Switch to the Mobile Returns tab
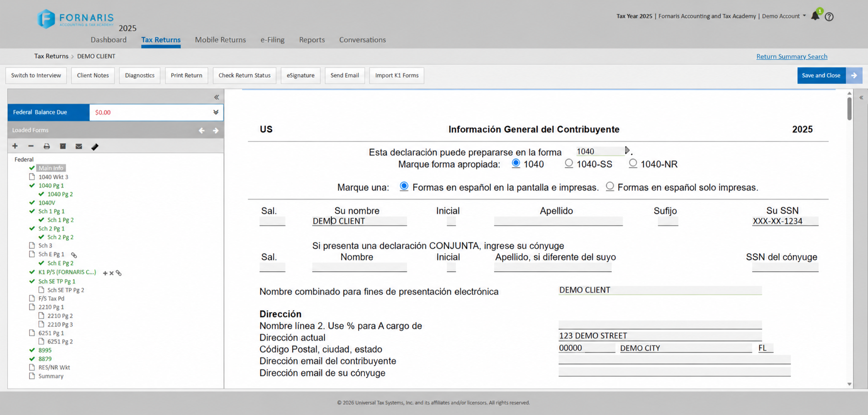Screen dimensions: 868x415 click(x=220, y=40)
